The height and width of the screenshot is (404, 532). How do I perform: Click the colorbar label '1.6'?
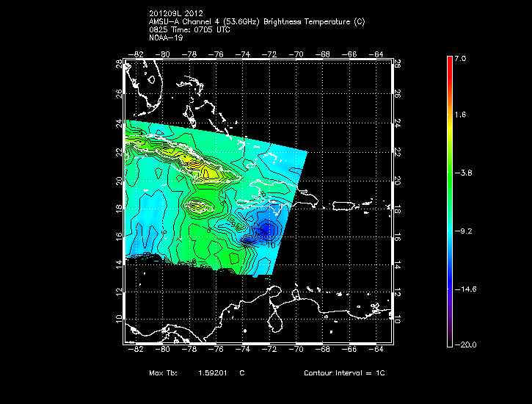[x=460, y=115]
